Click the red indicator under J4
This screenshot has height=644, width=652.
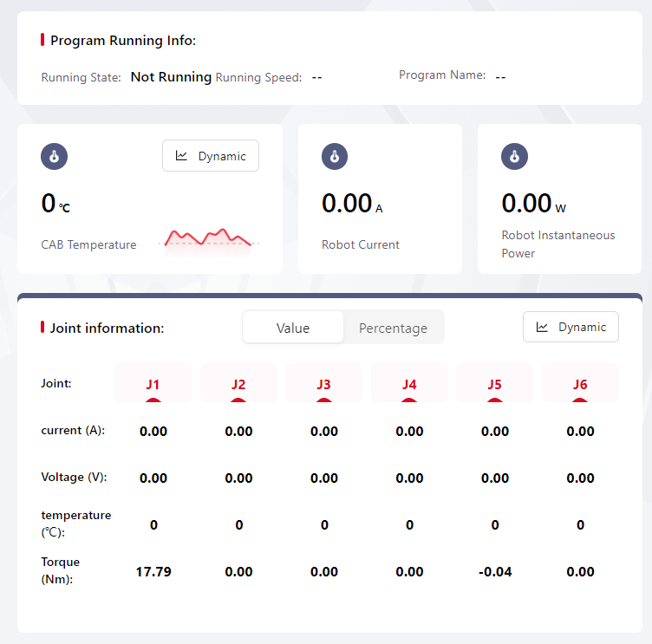pos(409,400)
